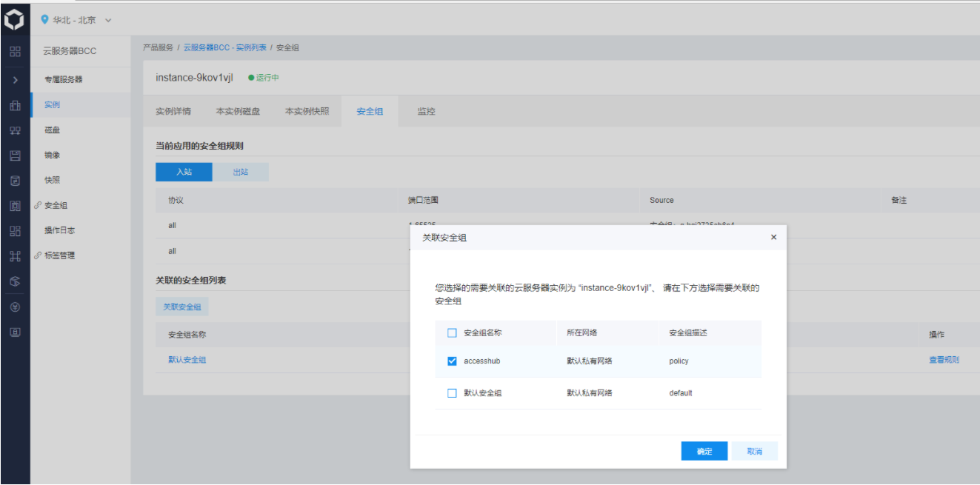Open 安全组 in the side menu
980x485 pixels.
56,206
